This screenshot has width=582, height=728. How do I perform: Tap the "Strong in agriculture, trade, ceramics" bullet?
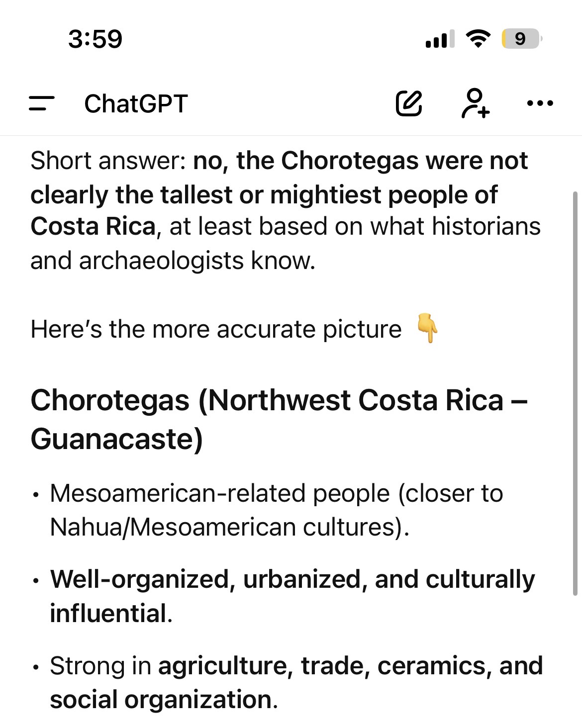pos(295,666)
